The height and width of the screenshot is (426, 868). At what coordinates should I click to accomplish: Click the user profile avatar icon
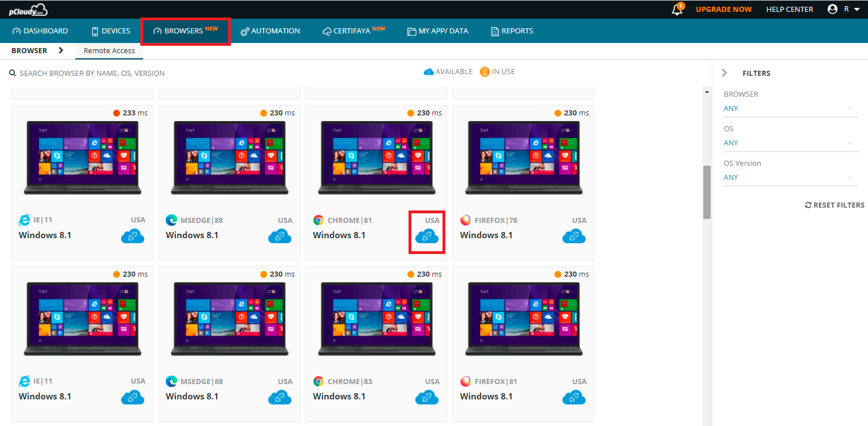832,9
